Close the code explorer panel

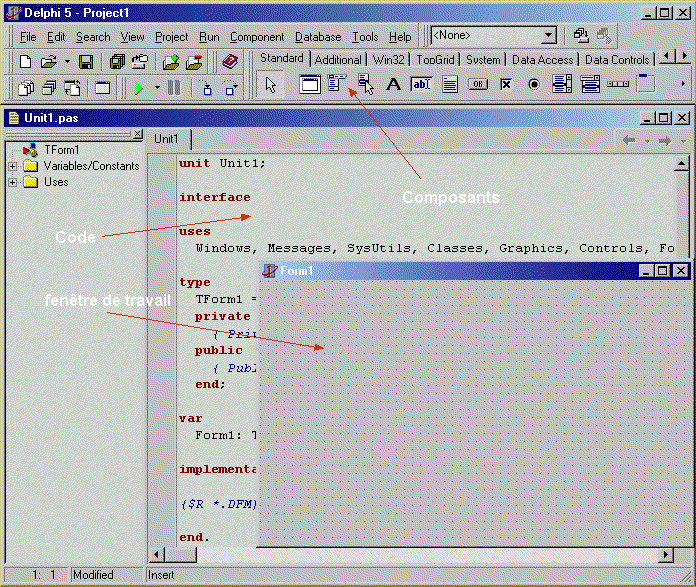[138, 133]
